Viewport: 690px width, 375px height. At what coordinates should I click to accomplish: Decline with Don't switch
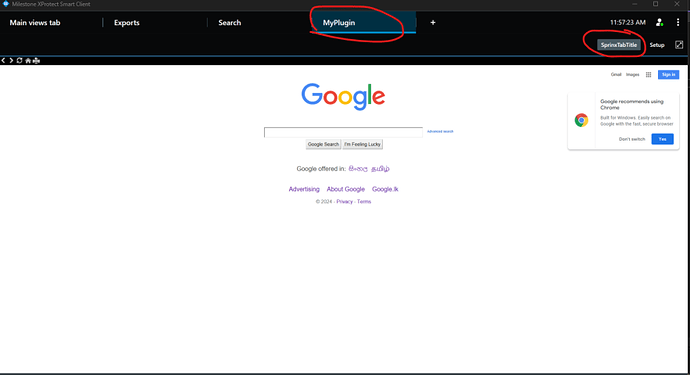click(632, 139)
